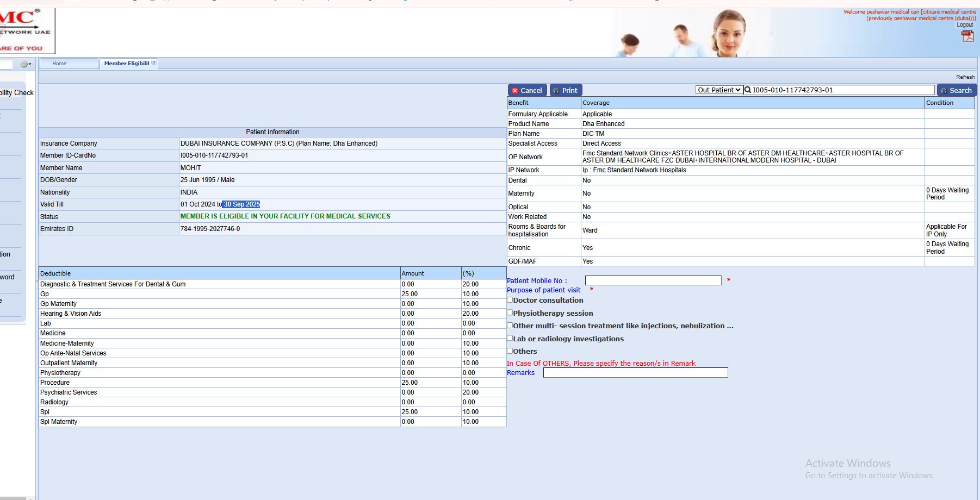Viewport: 980px width, 500px height.
Task: Click the Logout link
Action: pos(964,25)
